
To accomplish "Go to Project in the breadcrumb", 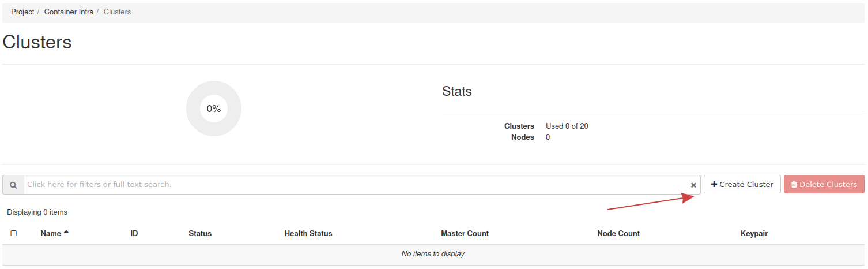I will coord(22,12).
